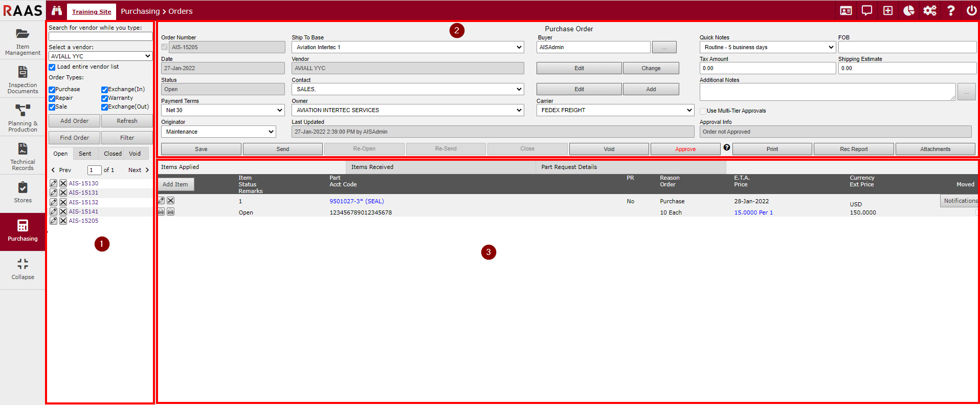Enable Use Multi-Tier Approvals checkbox
The image size is (980, 405).
703,111
